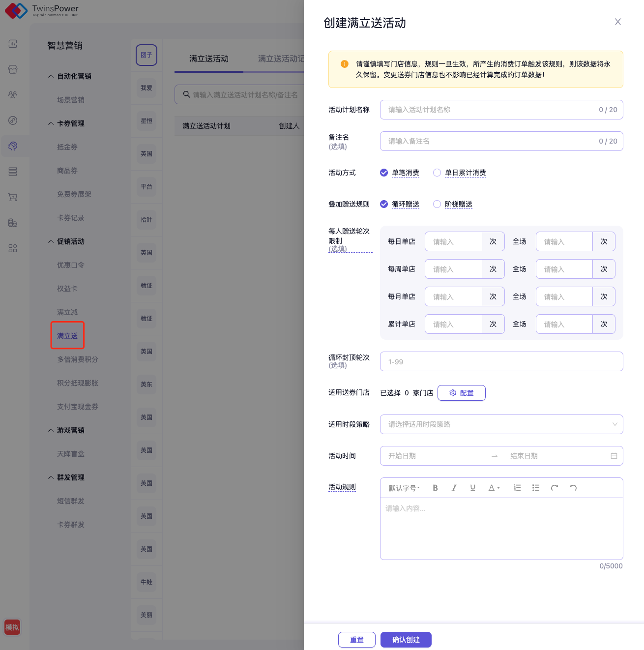The image size is (644, 650).
Task: Select the 阶梯赠送 radio option
Action: (437, 204)
